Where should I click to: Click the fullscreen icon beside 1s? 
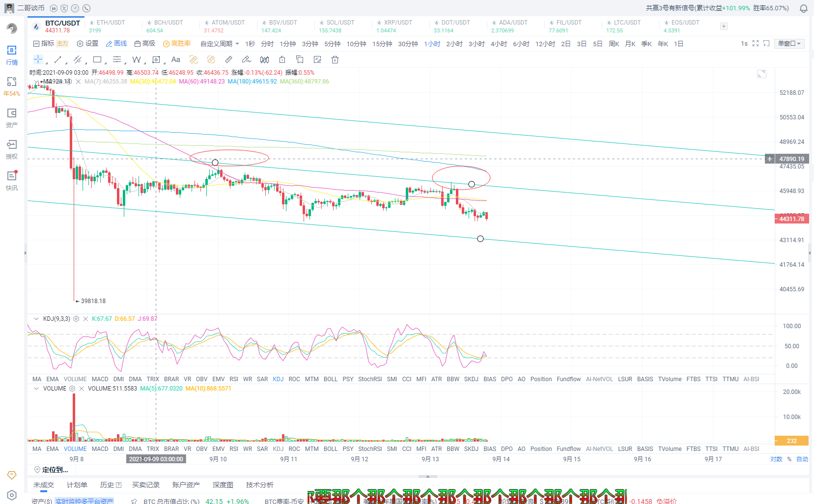click(756, 44)
